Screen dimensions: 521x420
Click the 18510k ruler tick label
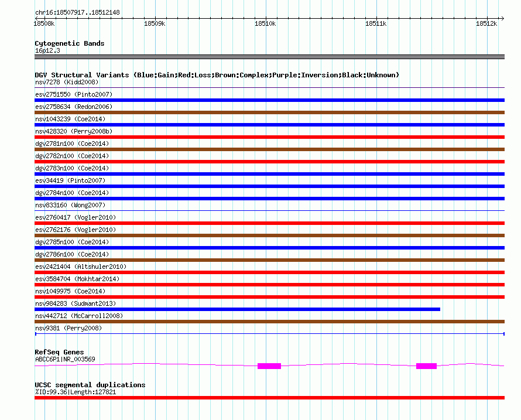coord(265,23)
